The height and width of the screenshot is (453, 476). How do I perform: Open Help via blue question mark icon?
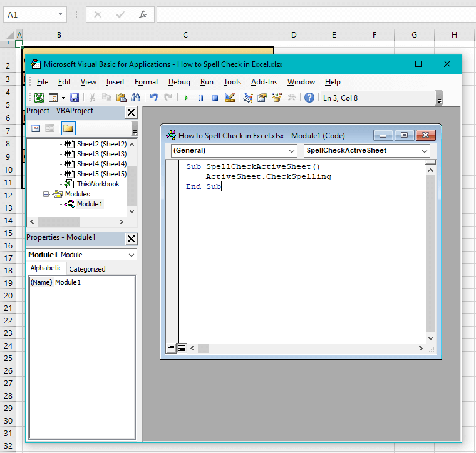click(x=309, y=98)
